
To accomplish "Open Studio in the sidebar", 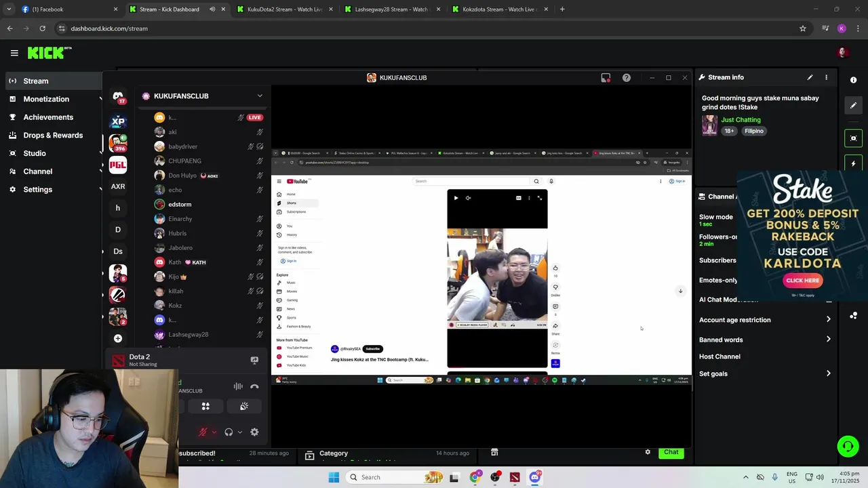I will click(35, 153).
